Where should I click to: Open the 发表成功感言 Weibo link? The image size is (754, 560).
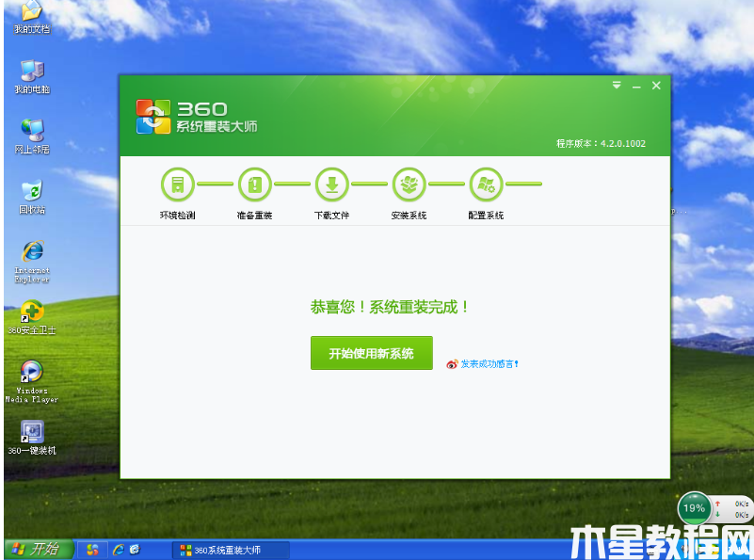click(x=489, y=364)
